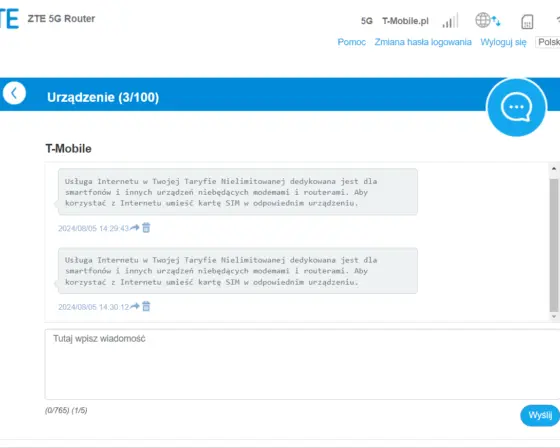Click the scrollbar down arrow in messages
Viewport: 560px width, 448px height.
(554, 317)
